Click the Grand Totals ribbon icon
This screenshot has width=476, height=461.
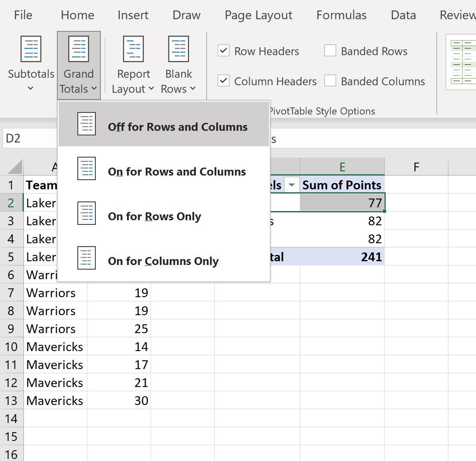79,49
